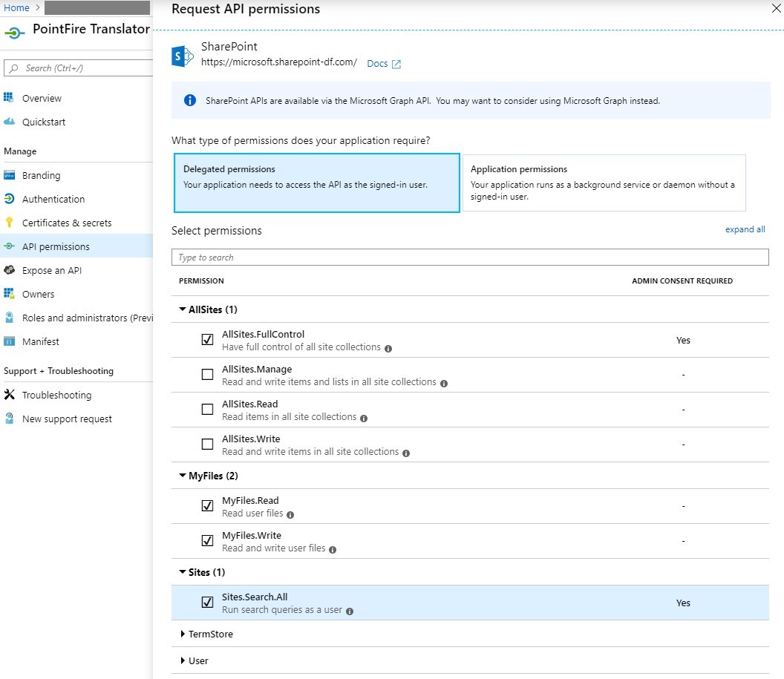Image resolution: width=784 pixels, height=679 pixels.
Task: Click the ADMIN CONSENT REQUIRED column header
Action: 682,281
